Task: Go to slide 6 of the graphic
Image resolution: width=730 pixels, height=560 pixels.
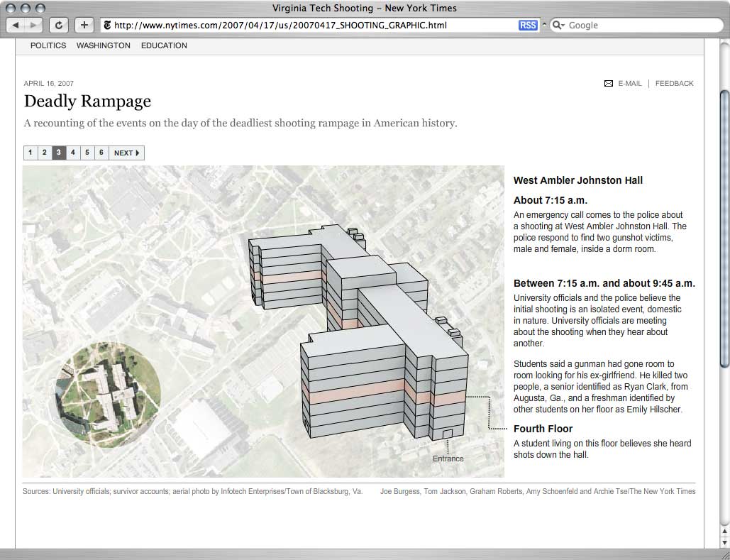Action: click(x=101, y=153)
